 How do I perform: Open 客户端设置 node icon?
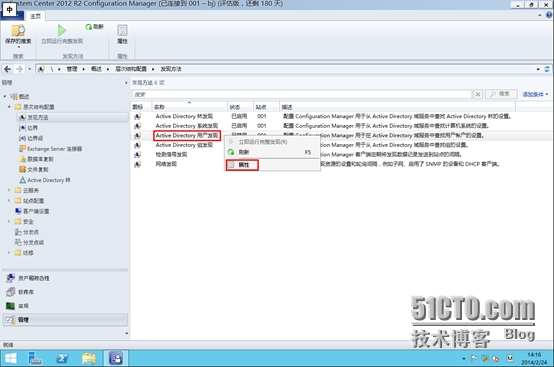[x=18, y=211]
